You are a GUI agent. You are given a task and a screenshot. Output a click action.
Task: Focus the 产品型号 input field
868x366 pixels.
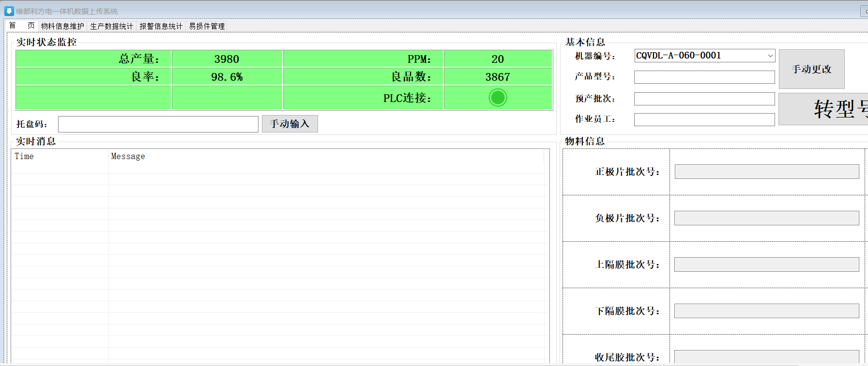click(x=704, y=77)
